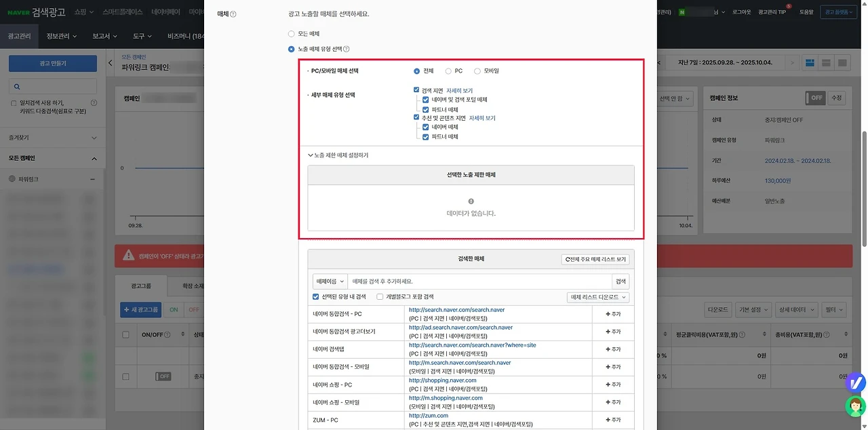Click help icon beside 일치검색 사용 하기
Screen dimensions: 868x430
click(94, 103)
